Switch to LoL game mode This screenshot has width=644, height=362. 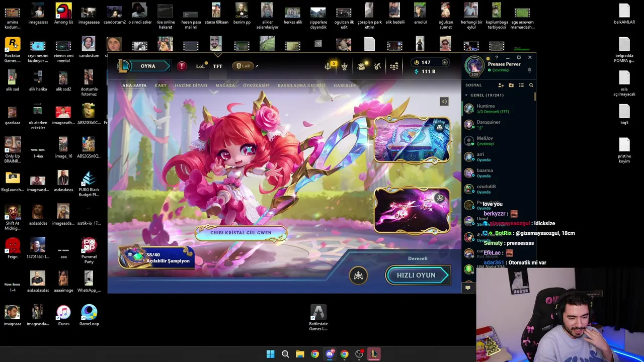200,66
